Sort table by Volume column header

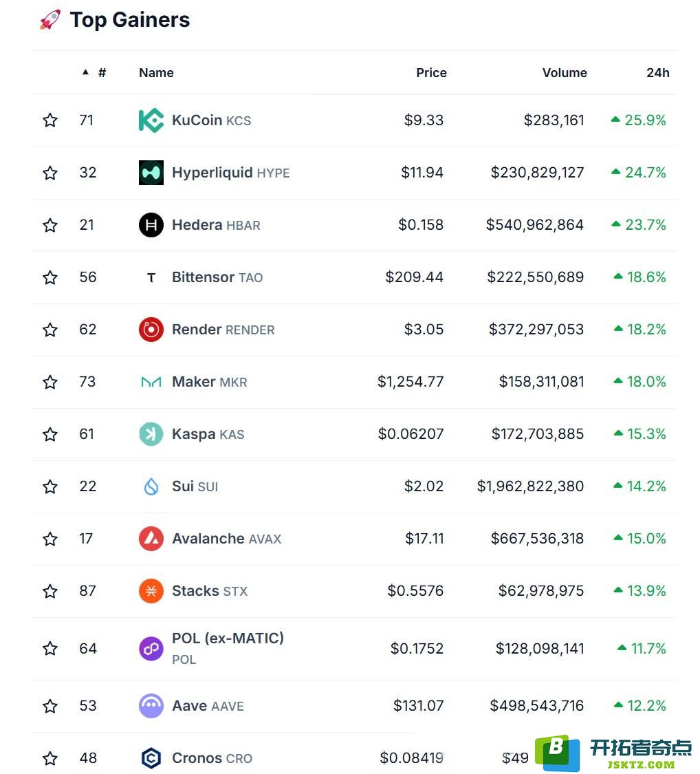(x=565, y=73)
